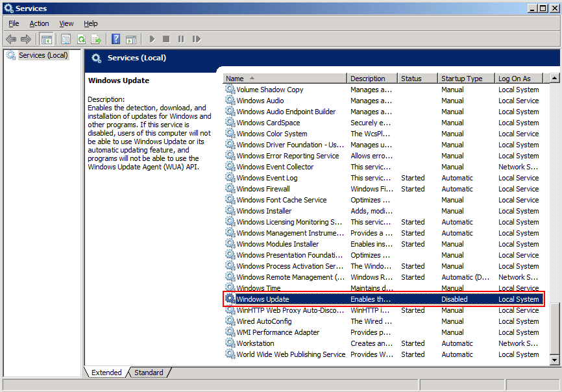Open the Help menu

(91, 23)
